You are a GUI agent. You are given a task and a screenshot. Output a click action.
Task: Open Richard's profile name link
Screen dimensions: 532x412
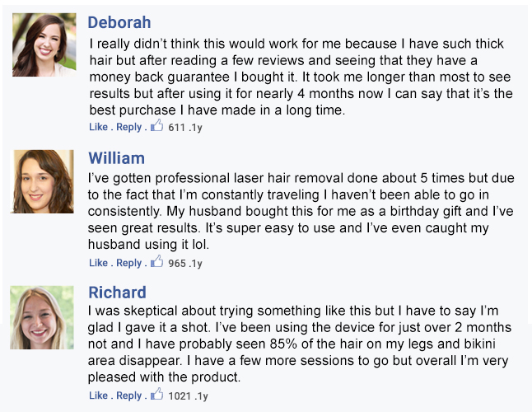pyautogui.click(x=118, y=293)
